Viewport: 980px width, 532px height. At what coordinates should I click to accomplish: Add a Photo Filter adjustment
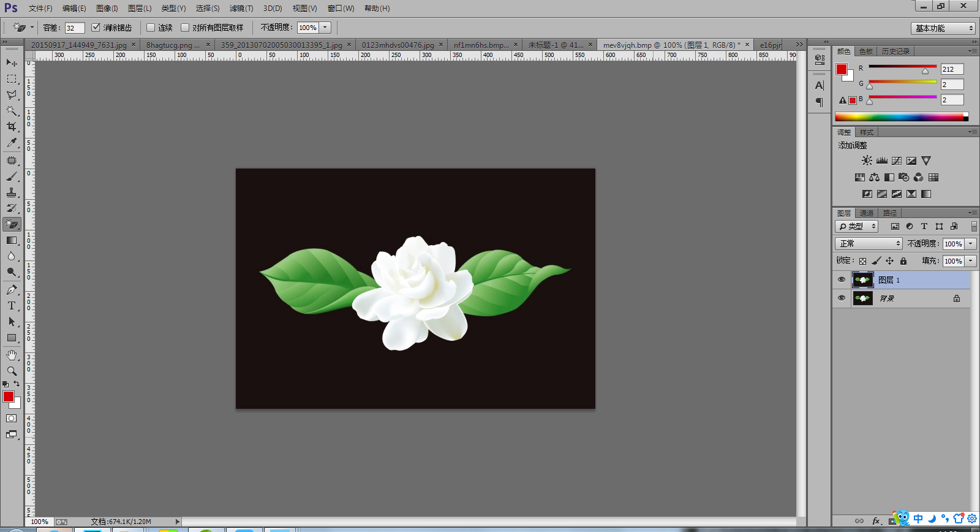pos(904,177)
